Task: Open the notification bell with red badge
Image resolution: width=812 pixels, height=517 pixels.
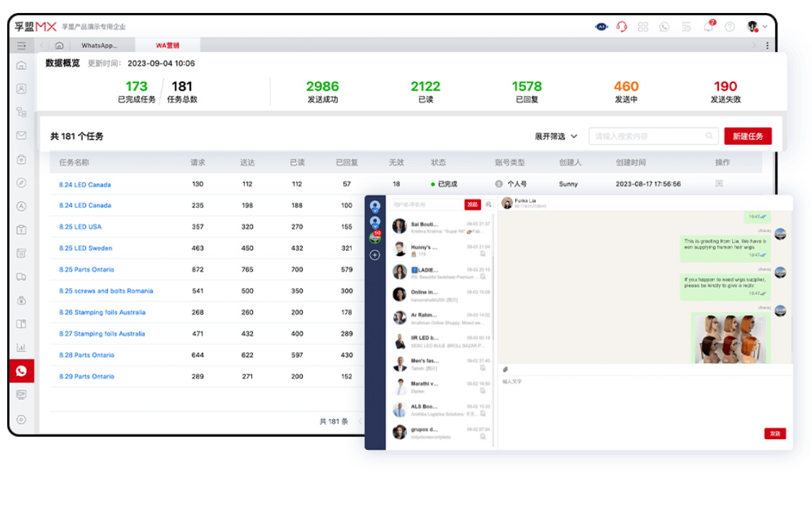Action: (x=708, y=27)
